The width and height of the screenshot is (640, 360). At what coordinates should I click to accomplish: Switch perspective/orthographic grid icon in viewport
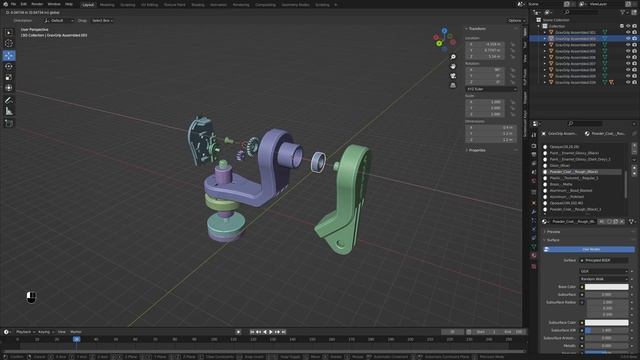tap(453, 85)
